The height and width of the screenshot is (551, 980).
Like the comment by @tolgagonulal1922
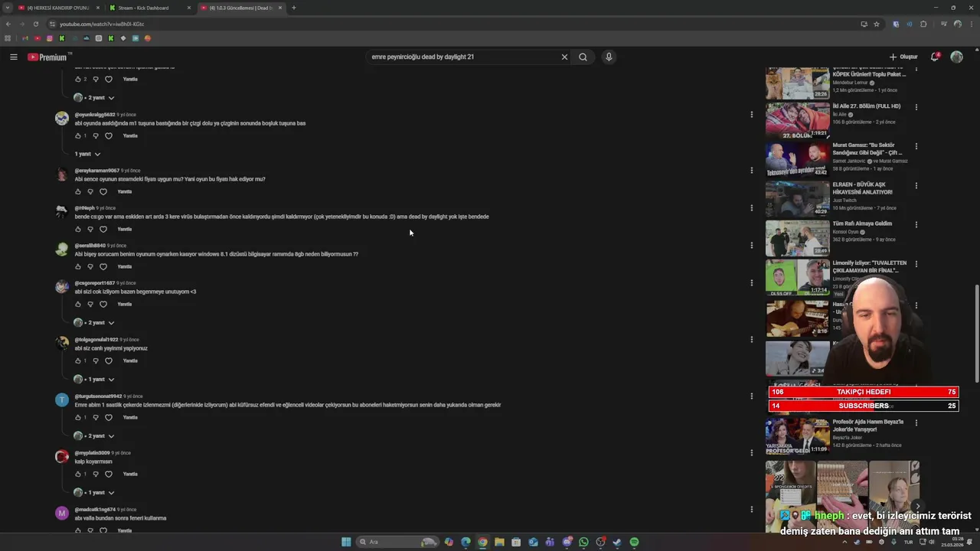tap(77, 360)
